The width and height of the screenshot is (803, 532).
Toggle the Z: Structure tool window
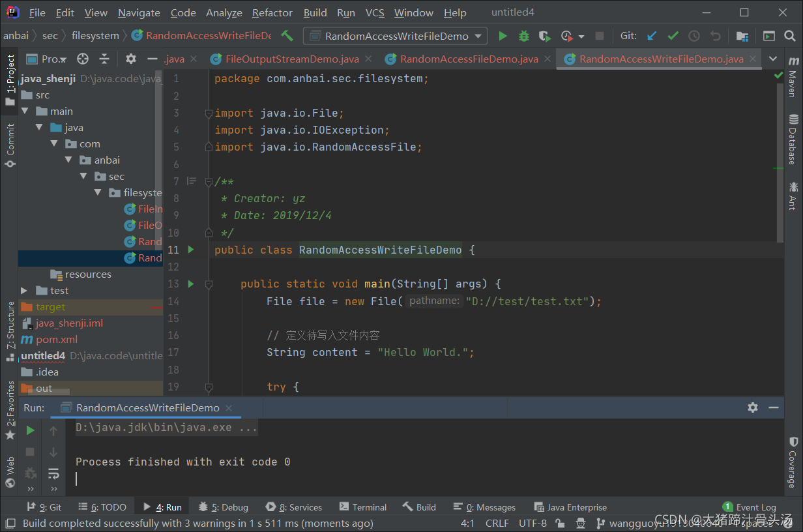[x=10, y=332]
